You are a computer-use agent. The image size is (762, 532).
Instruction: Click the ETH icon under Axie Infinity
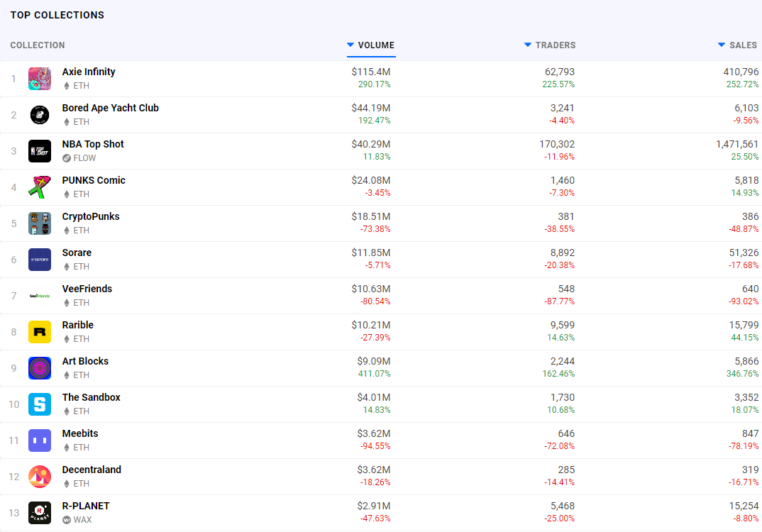click(67, 86)
